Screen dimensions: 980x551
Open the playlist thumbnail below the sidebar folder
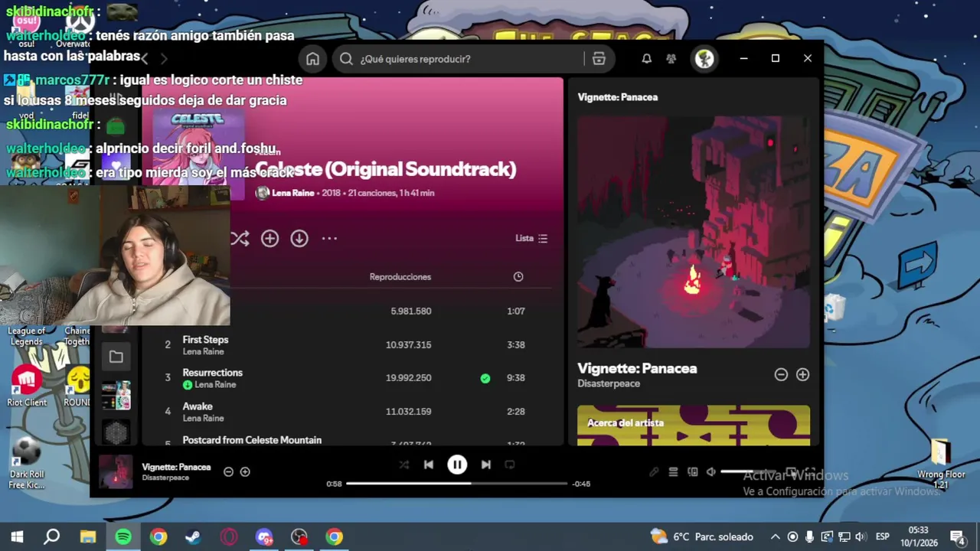116,396
